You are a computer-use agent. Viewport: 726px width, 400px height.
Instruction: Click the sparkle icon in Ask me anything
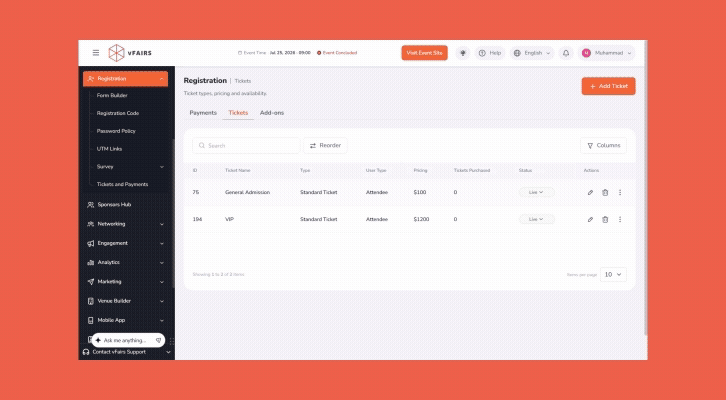tap(98, 340)
